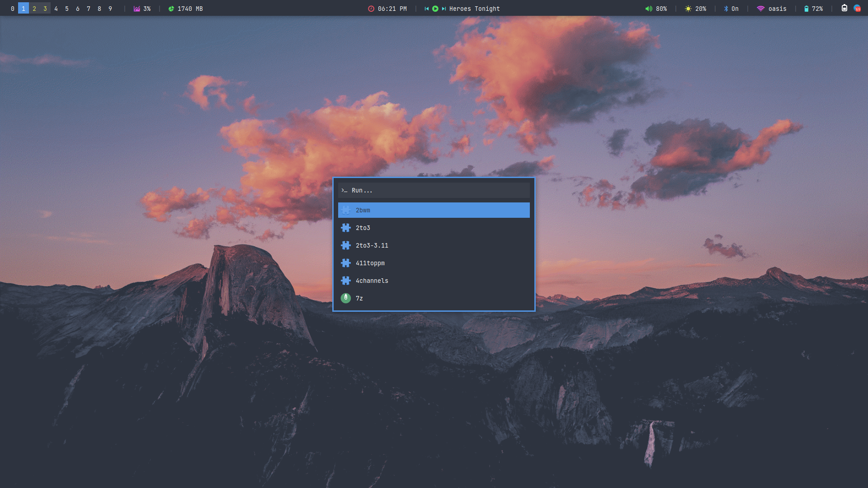Screen dimensions: 868x488
Task: Click the CPU usage graph icon
Action: 137,9
